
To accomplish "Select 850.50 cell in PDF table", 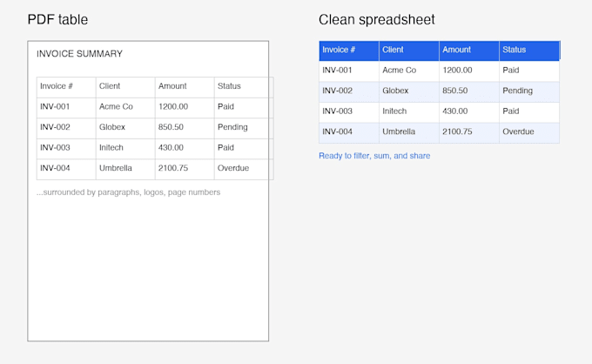I will [185, 128].
